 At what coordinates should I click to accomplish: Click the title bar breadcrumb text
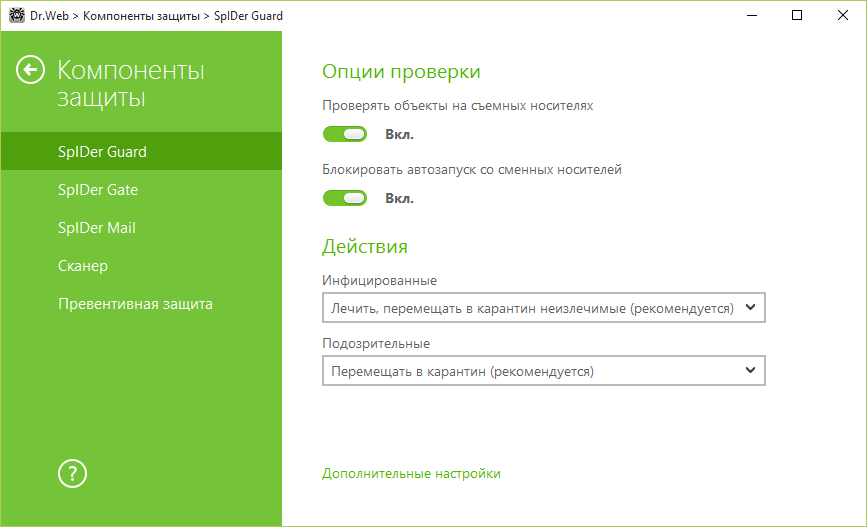click(x=156, y=15)
